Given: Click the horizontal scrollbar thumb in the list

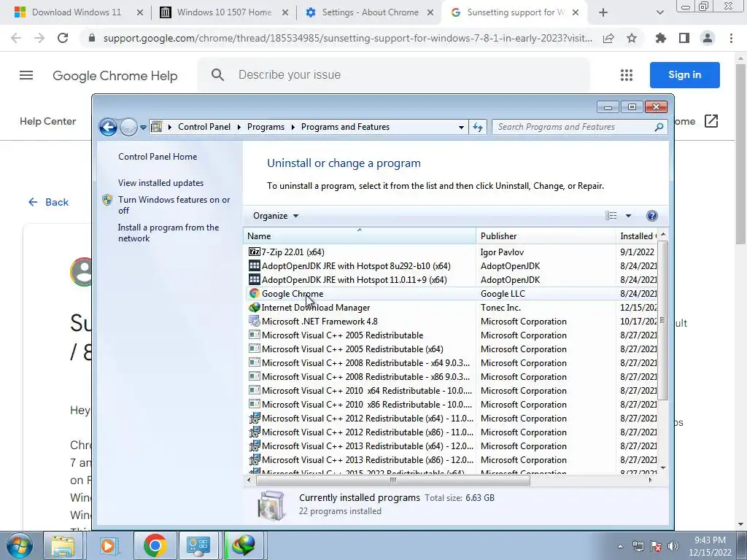Looking at the screenshot, I should pos(393,480).
